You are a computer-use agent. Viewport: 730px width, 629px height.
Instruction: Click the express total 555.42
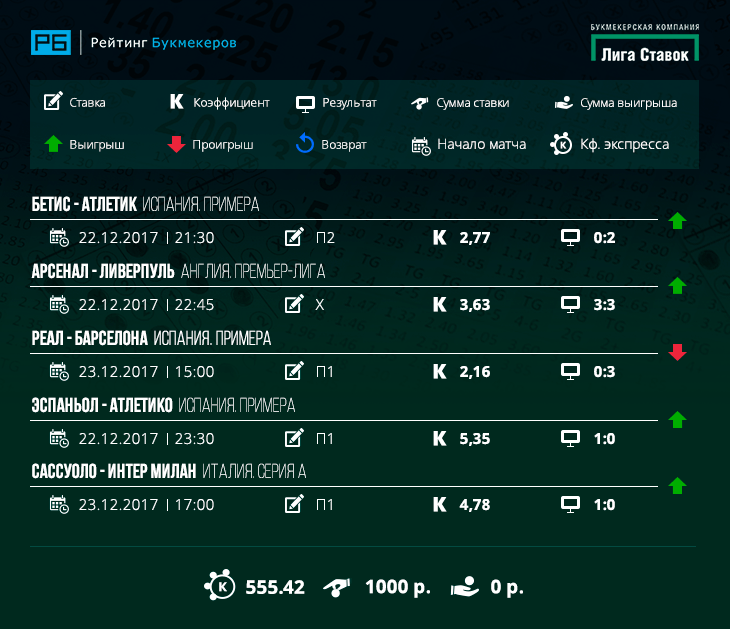[x=275, y=587]
